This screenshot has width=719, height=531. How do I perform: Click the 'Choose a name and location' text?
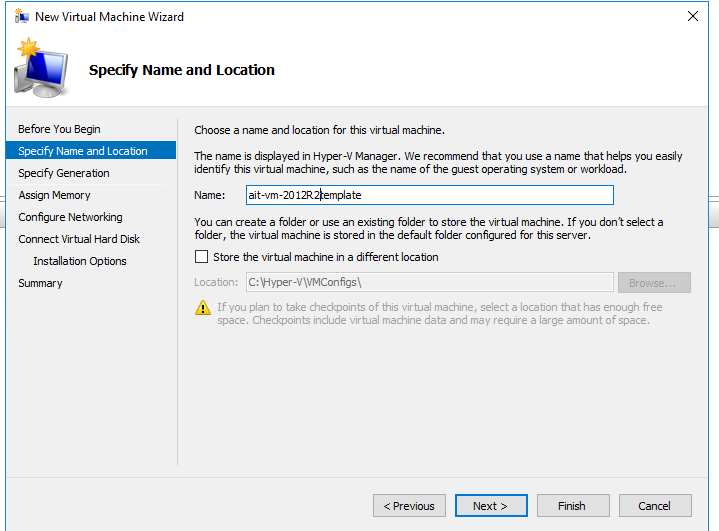319,130
